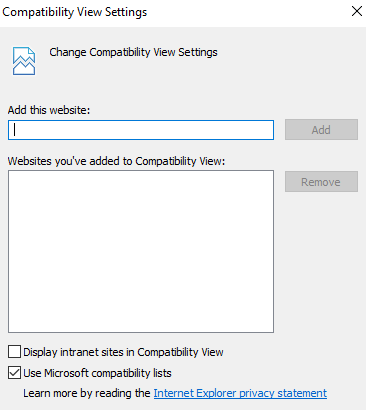This screenshot has height=410, width=366.
Task: Click the 'Websites you've added to Compatibility View' label
Action: [x=117, y=161]
